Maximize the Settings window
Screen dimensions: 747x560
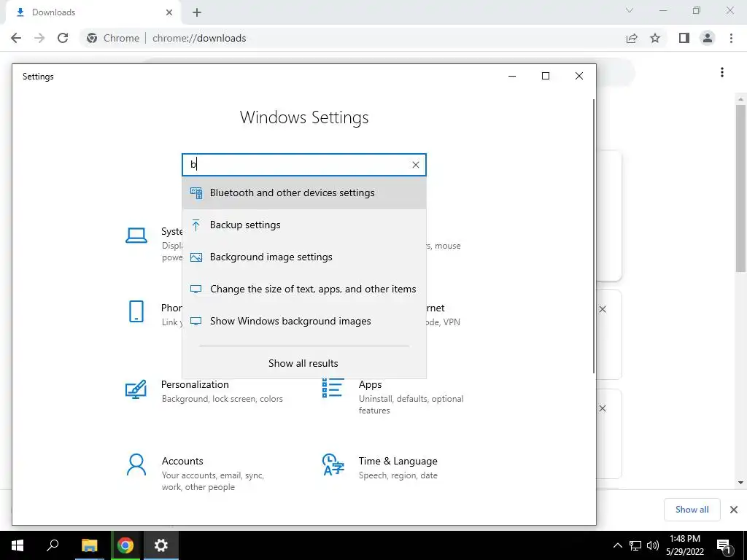pos(546,76)
